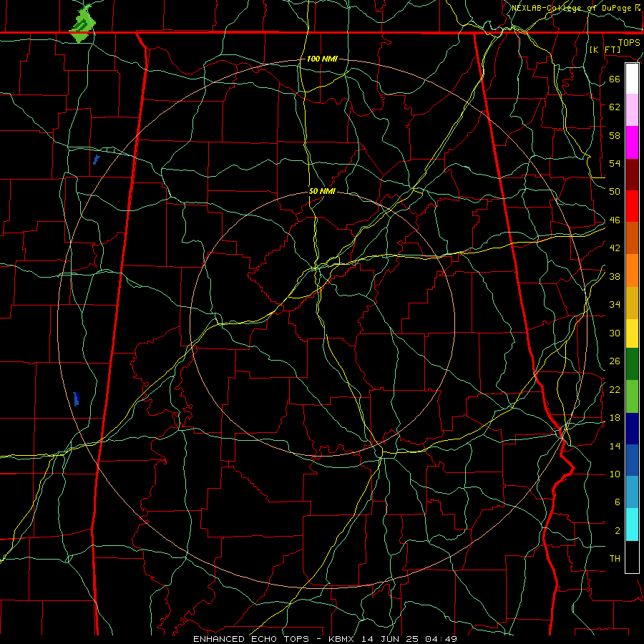Click the "30" legend value
Screen dimensions: 644x644
pos(615,333)
